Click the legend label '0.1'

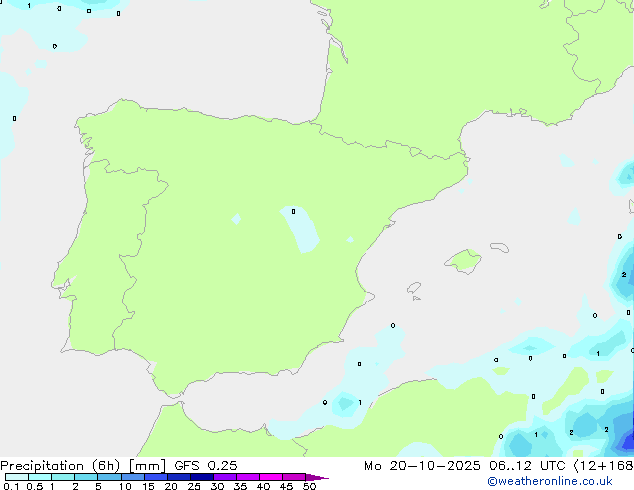[11, 486]
